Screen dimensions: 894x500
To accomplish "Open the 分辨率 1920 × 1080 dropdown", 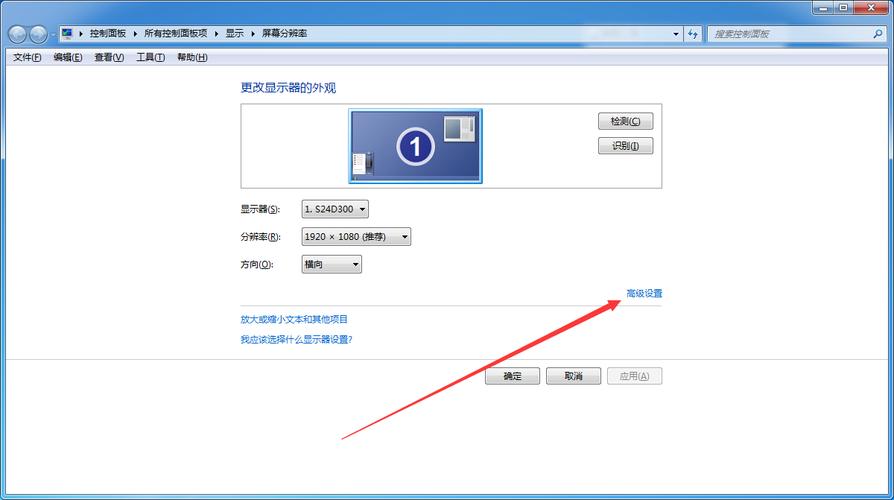I will pos(356,237).
